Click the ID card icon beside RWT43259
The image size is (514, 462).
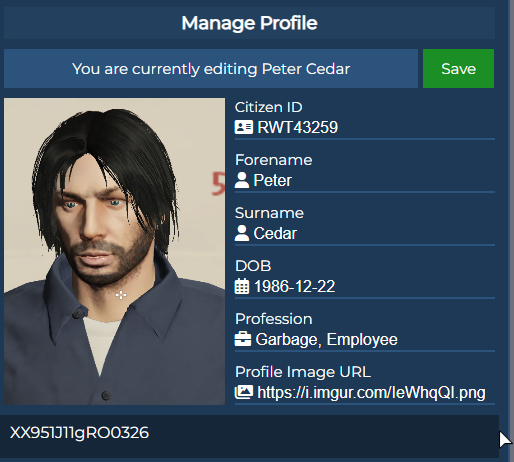pyautogui.click(x=244, y=127)
